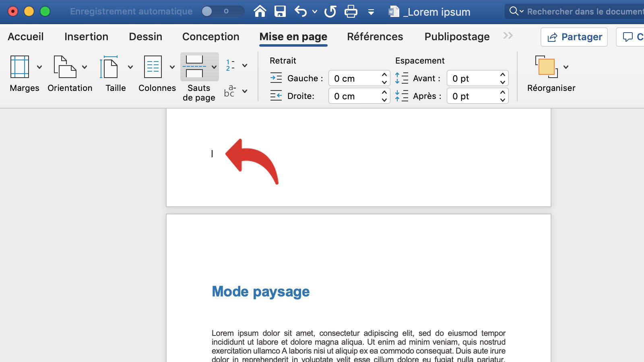Undo the last action

[301, 11]
